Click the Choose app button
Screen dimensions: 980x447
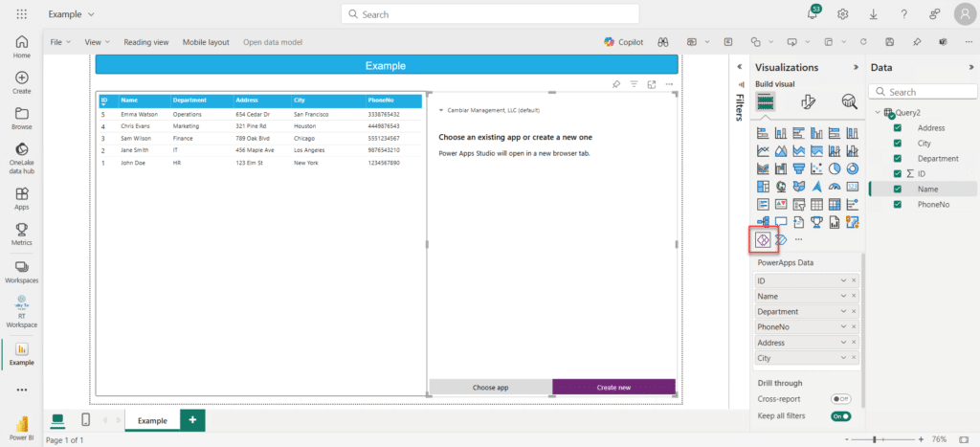[x=490, y=388]
